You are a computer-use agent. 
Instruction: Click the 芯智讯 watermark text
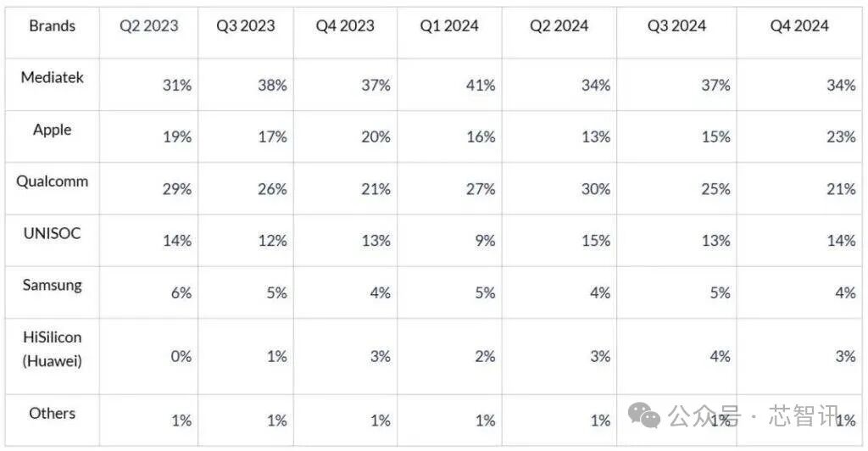point(804,415)
